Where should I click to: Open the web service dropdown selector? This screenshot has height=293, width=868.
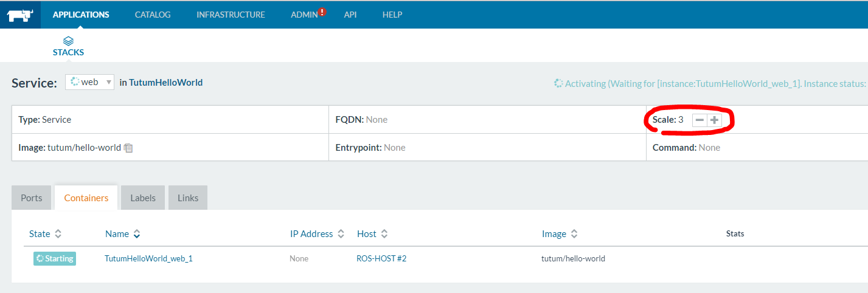point(89,82)
